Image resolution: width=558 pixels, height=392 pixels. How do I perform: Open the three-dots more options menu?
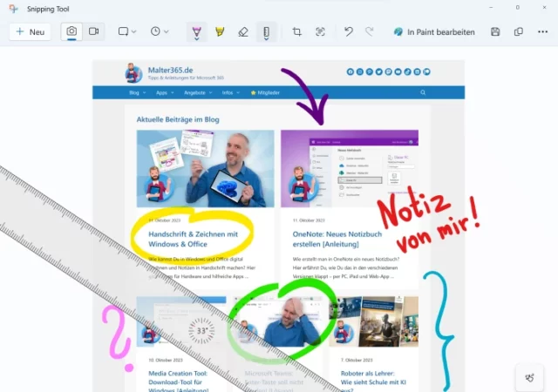tap(542, 32)
